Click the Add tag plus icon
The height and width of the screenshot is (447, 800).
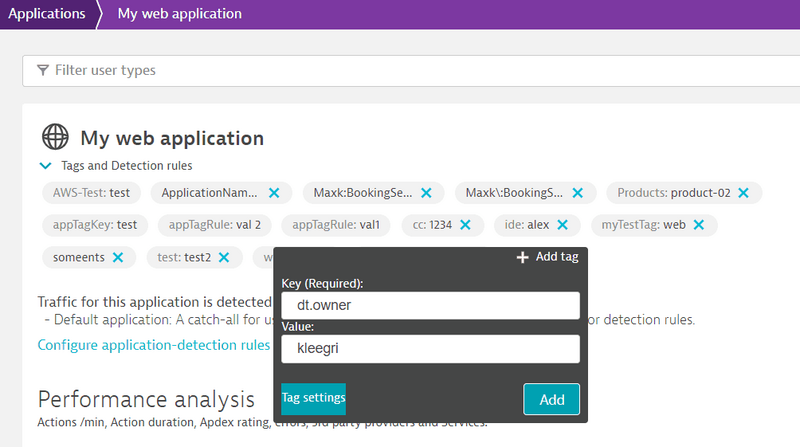[522, 257]
